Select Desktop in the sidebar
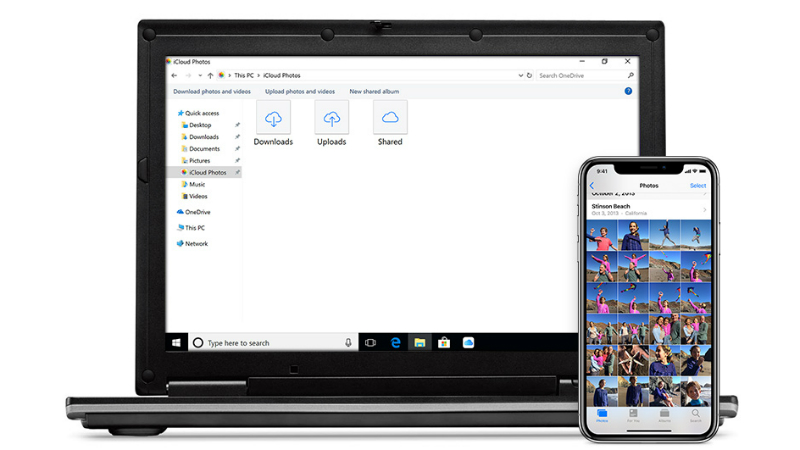 196,125
